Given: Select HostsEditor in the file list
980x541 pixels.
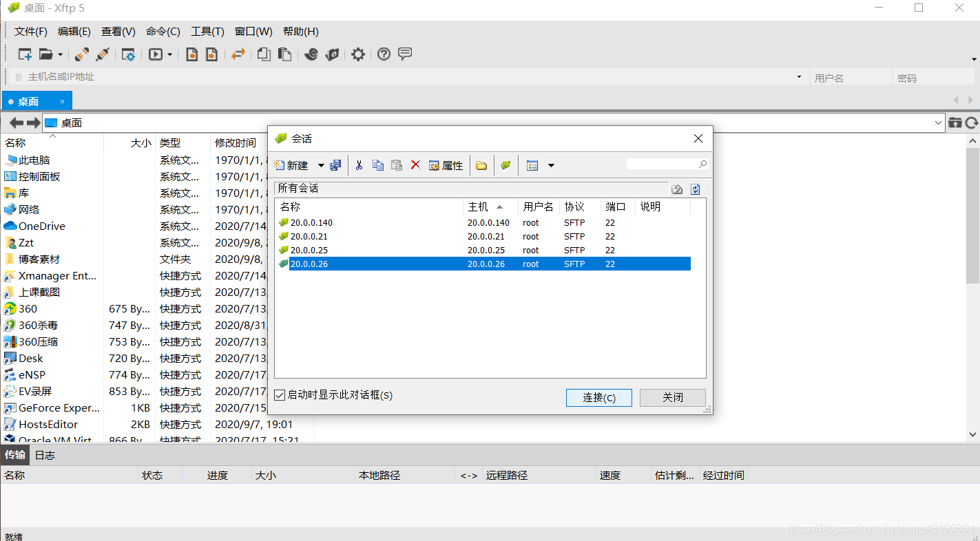Looking at the screenshot, I should tap(48, 425).
